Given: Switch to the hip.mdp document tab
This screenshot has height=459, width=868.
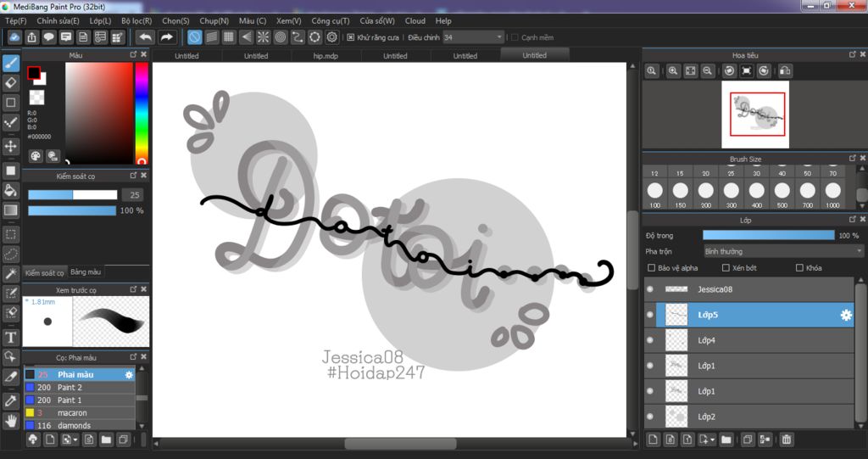Looking at the screenshot, I should [x=325, y=55].
